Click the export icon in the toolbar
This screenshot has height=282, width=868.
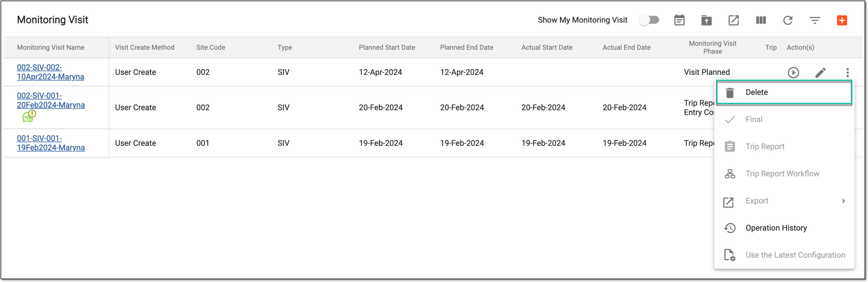pyautogui.click(x=734, y=20)
